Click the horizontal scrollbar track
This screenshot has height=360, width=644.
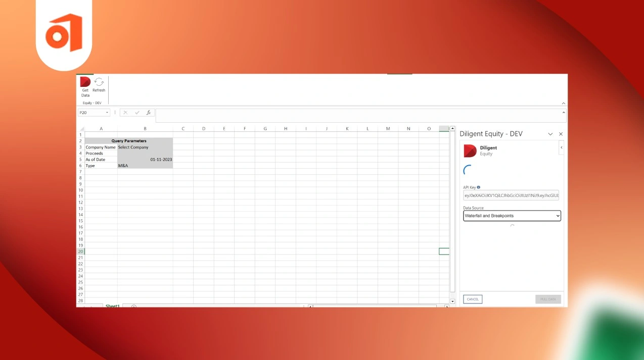click(375, 306)
